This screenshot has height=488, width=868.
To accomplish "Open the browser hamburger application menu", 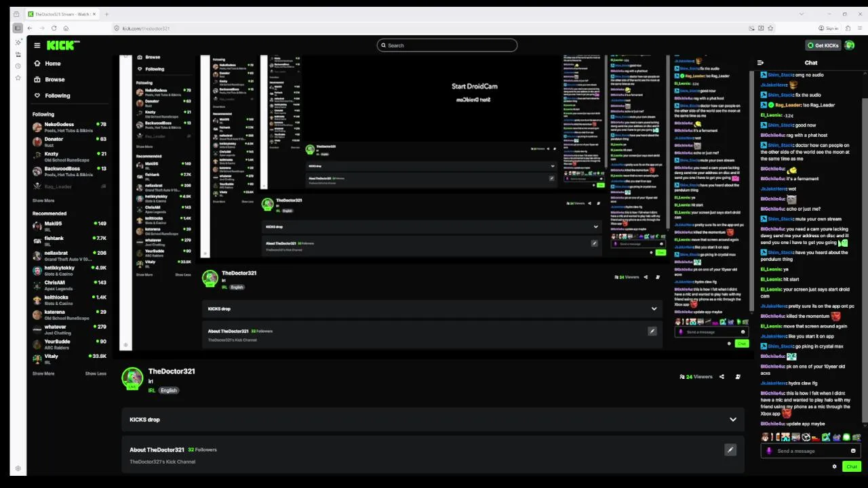I will tap(859, 28).
